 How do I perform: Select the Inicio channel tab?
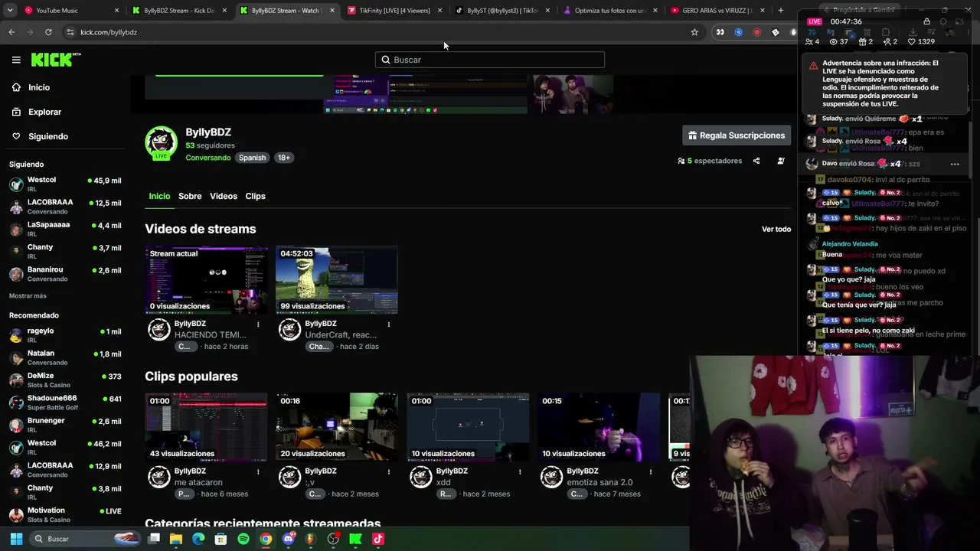[x=159, y=196]
